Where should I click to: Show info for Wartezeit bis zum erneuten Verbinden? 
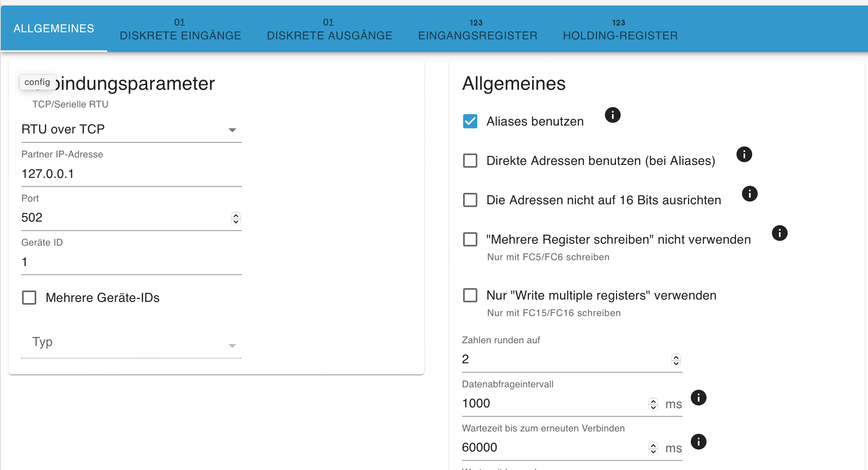pyautogui.click(x=698, y=442)
